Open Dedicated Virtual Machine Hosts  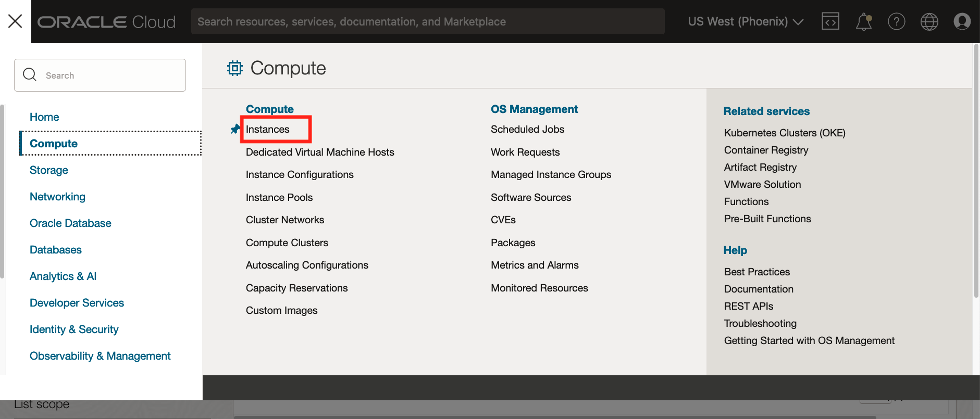tap(320, 152)
